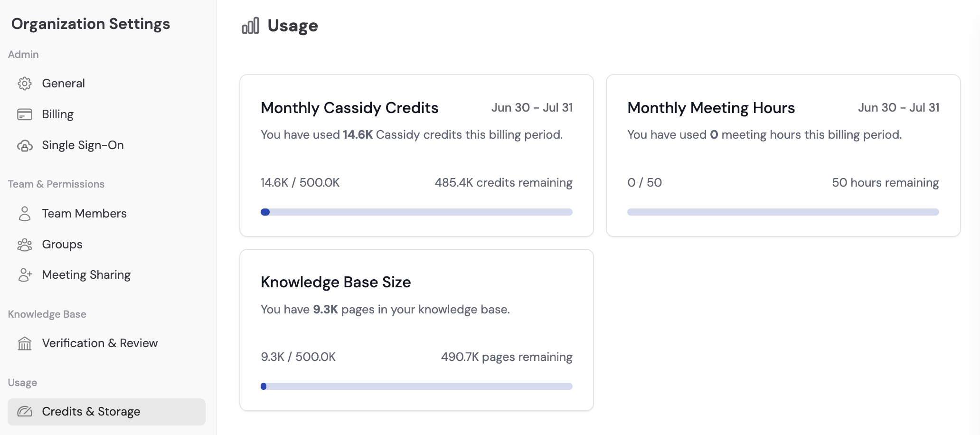This screenshot has width=980, height=435.
Task: Click the Monthly Cassidy Credits progress bar
Action: click(x=416, y=212)
